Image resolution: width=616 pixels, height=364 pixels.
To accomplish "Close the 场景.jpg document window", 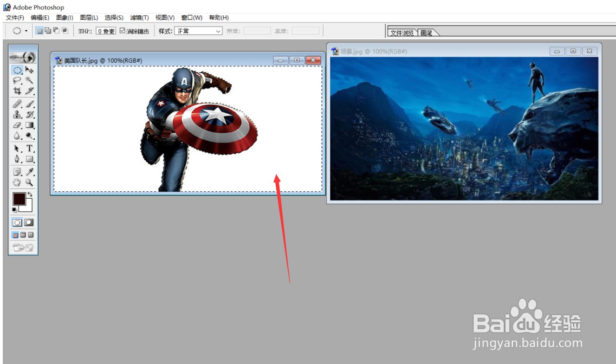I will (x=590, y=51).
